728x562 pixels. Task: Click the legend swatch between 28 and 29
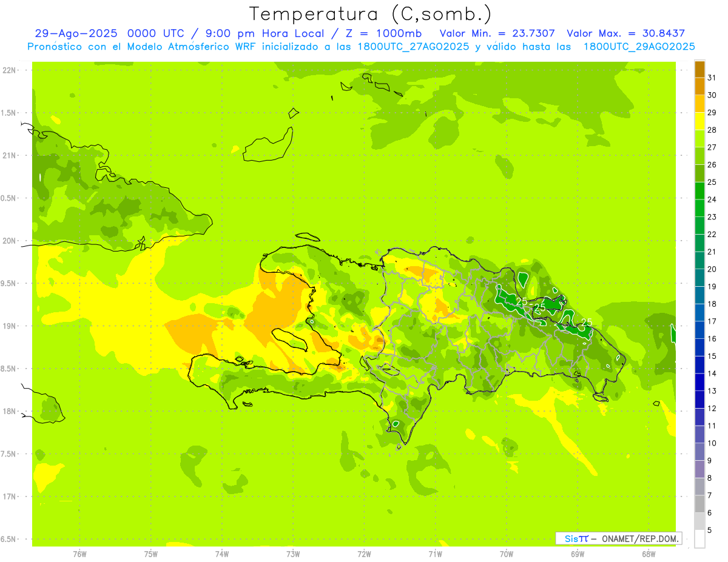[x=699, y=121]
